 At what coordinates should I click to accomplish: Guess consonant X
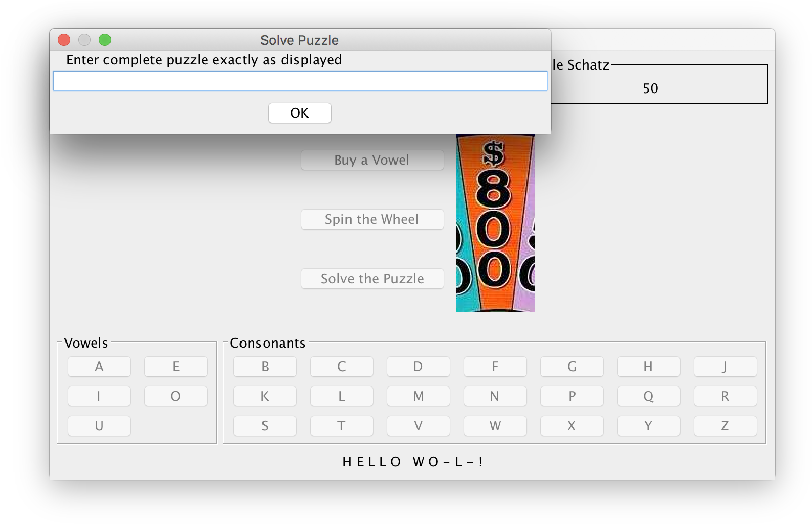point(572,426)
